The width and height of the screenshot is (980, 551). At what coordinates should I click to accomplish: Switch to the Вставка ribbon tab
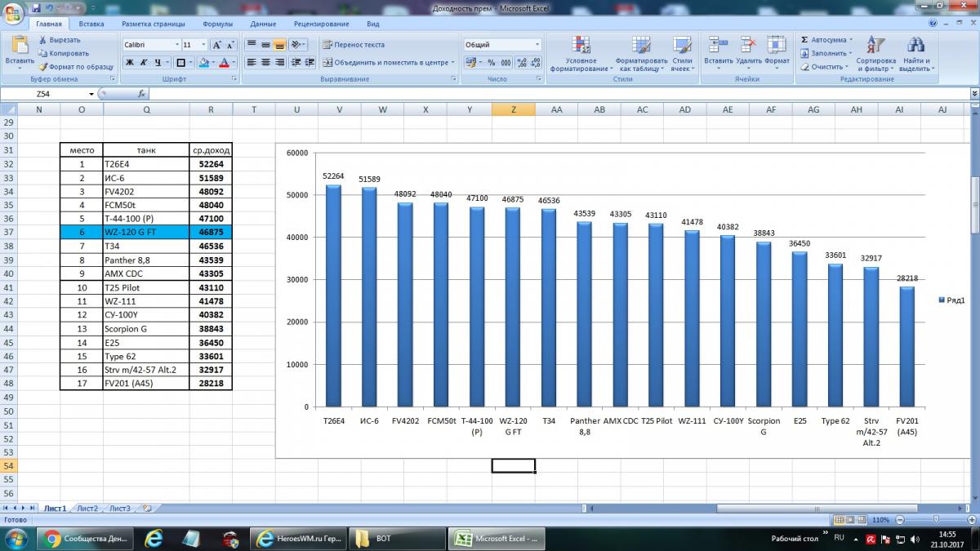(91, 24)
